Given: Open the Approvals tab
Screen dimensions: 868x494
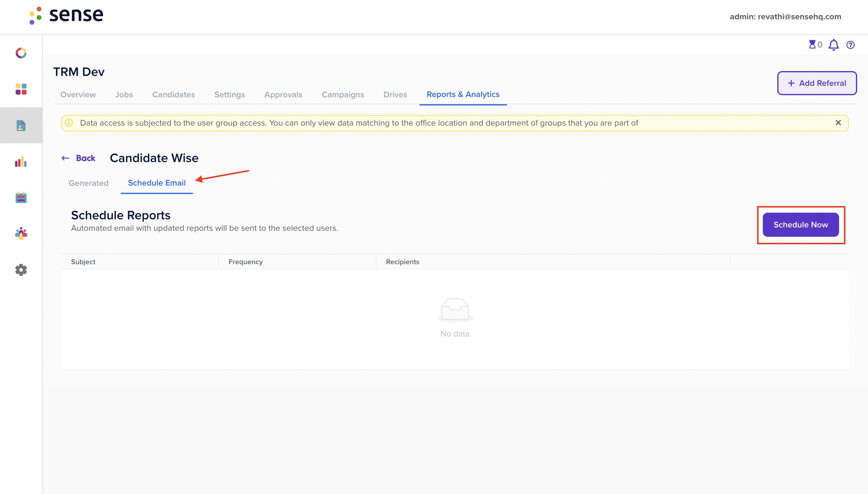Looking at the screenshot, I should pyautogui.click(x=283, y=95).
